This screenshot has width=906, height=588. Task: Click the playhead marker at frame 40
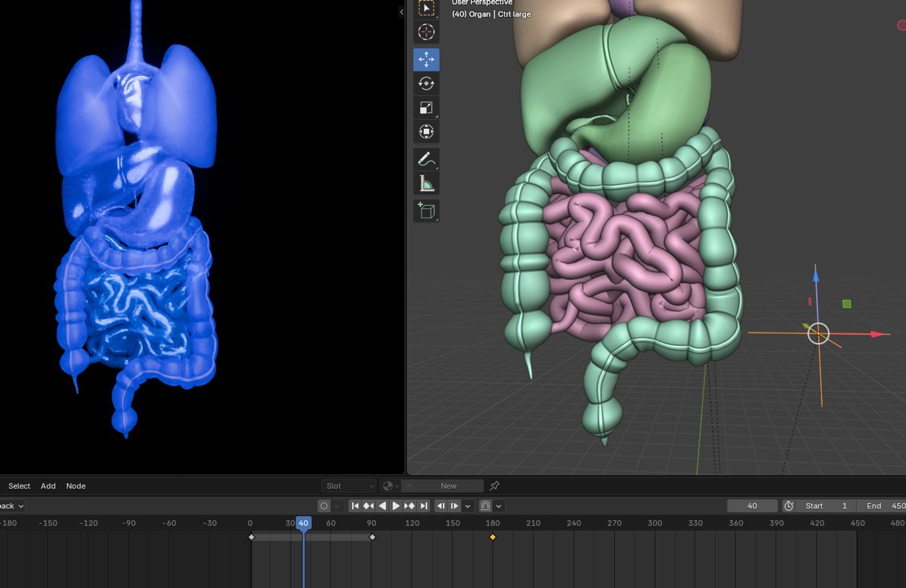[x=303, y=523]
